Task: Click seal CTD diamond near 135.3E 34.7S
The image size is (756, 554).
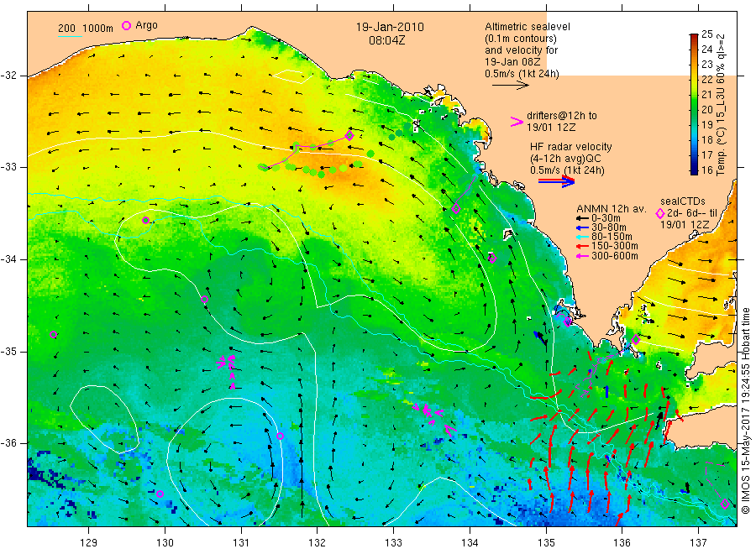Action: (568, 321)
